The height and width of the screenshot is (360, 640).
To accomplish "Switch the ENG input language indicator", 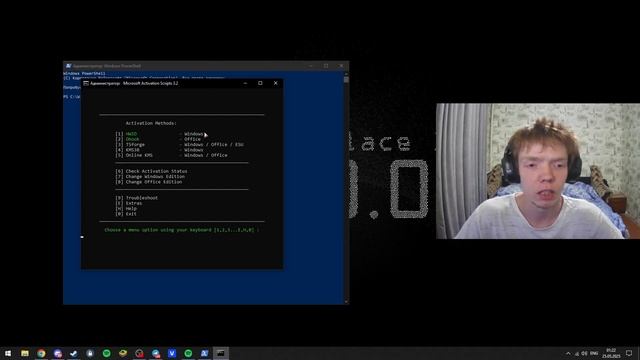I will coord(594,353).
